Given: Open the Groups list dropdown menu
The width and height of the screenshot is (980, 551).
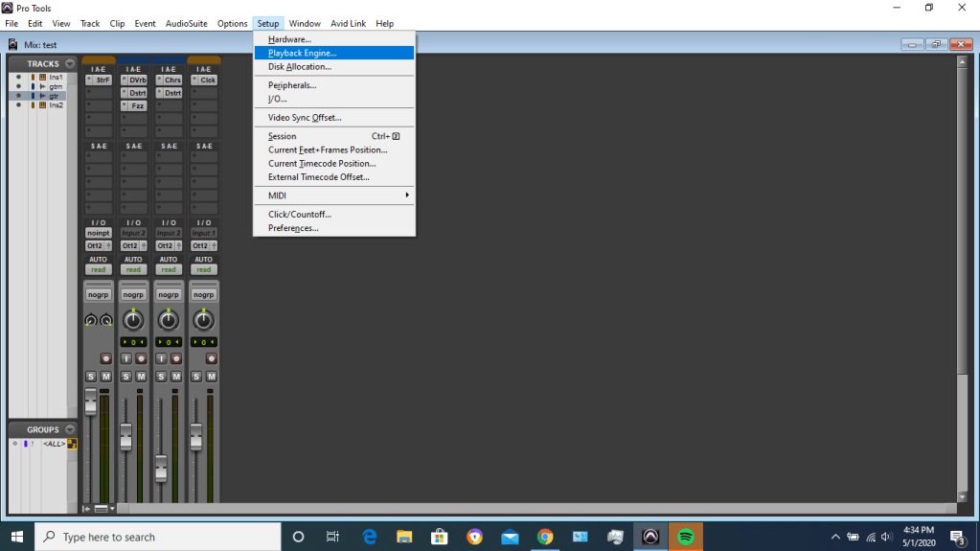Looking at the screenshot, I should tap(70, 430).
